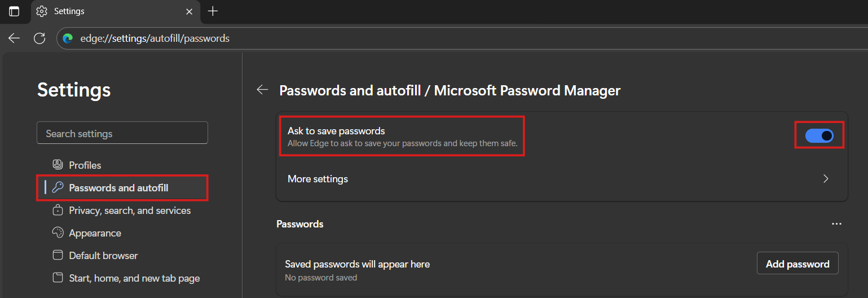Go to Start, home, and new tab page
Image resolution: width=868 pixels, height=298 pixels.
(x=134, y=278)
